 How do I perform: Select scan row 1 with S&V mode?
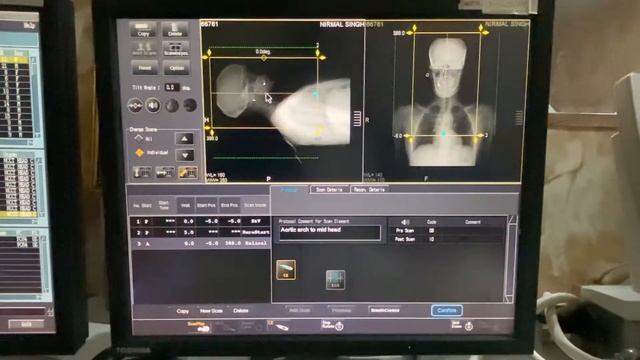point(200,221)
